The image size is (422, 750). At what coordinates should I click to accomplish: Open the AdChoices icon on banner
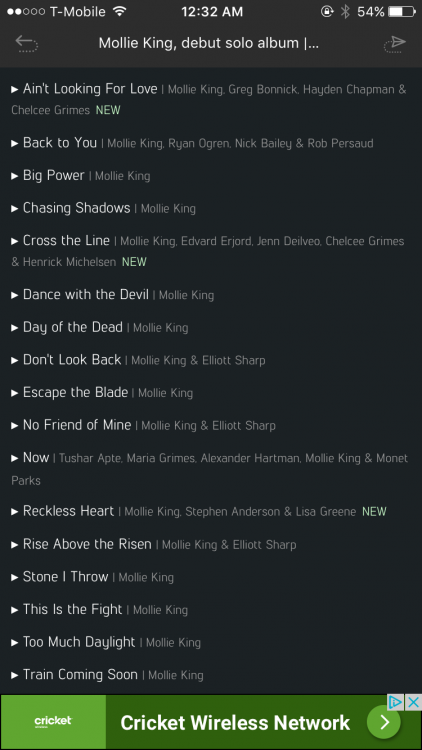[395, 702]
